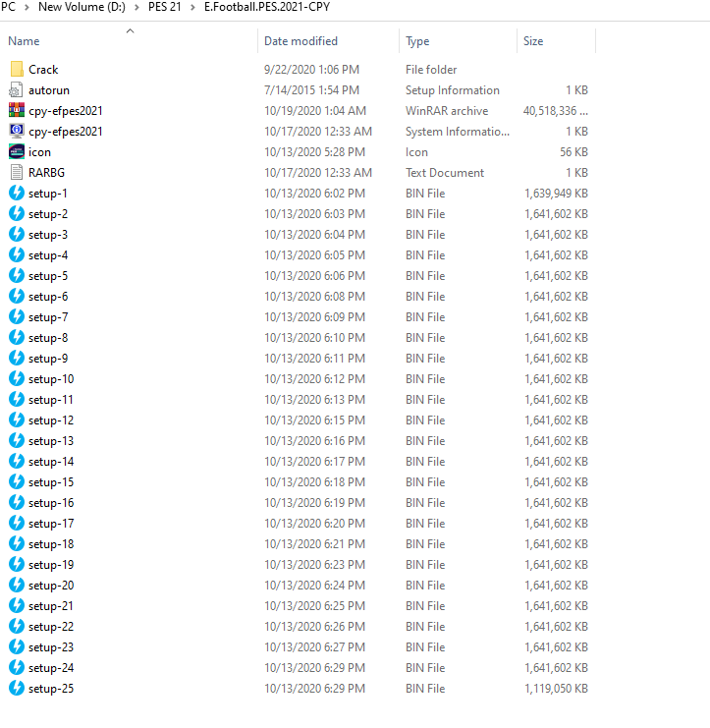Select the setup-22 file name
The height and width of the screenshot is (728, 710).
pos(51,627)
